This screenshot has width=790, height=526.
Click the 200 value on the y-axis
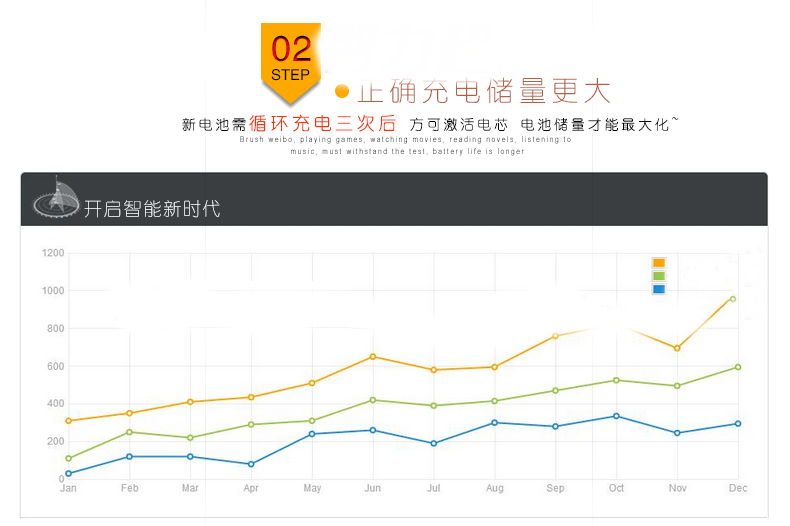point(56,441)
